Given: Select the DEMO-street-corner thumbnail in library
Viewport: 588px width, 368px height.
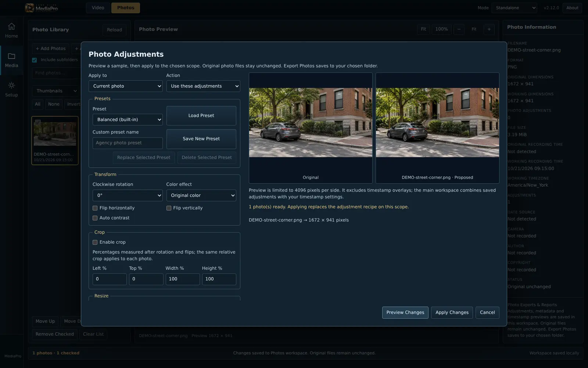Looking at the screenshot, I should [55, 141].
